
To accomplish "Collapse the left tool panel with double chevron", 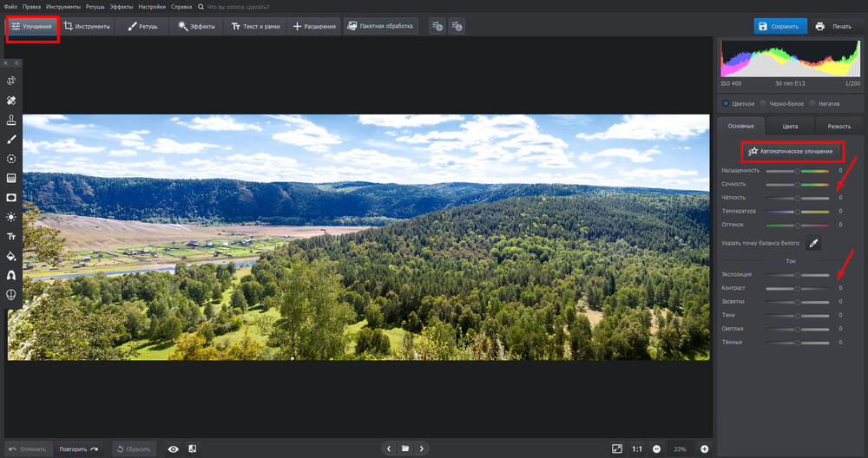I will tap(16, 63).
